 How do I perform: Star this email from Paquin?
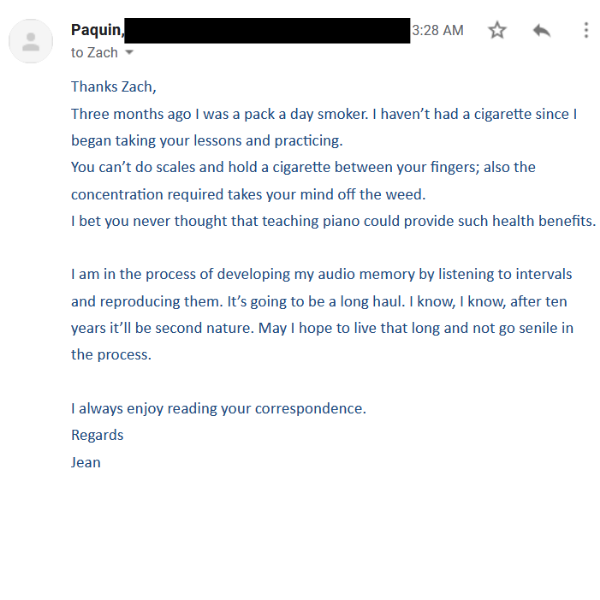[x=497, y=30]
